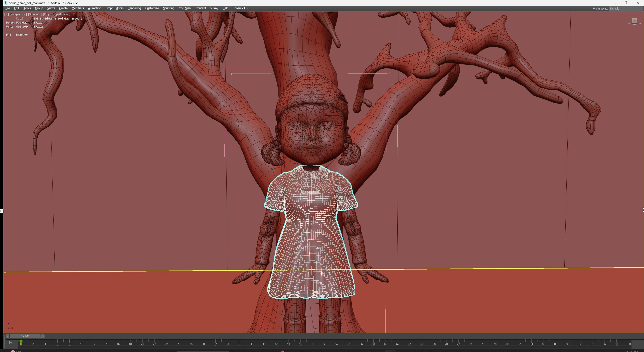Click the [+] viewport general menu label

pos(7,14)
